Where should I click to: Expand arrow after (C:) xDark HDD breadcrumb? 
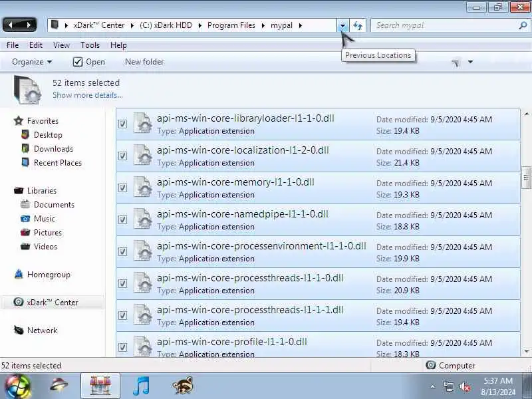coord(200,25)
